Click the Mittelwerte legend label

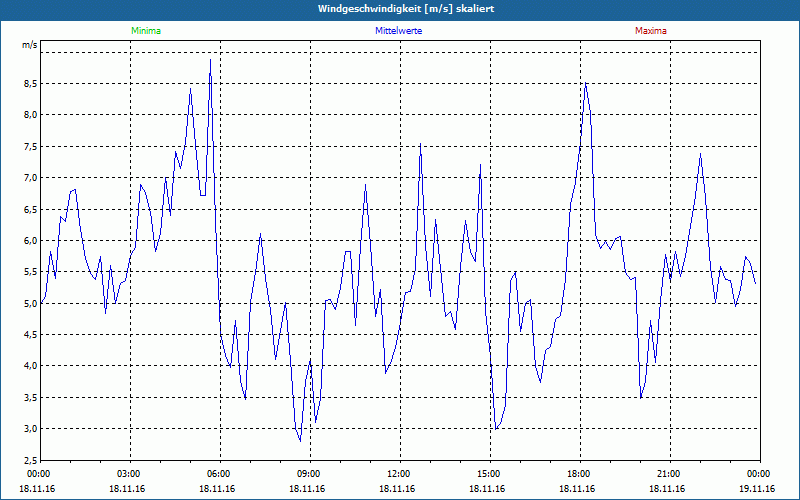point(398,31)
